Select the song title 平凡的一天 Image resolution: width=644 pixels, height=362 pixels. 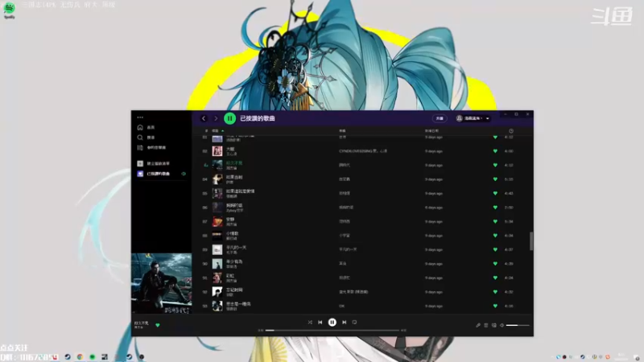pyautogui.click(x=236, y=248)
